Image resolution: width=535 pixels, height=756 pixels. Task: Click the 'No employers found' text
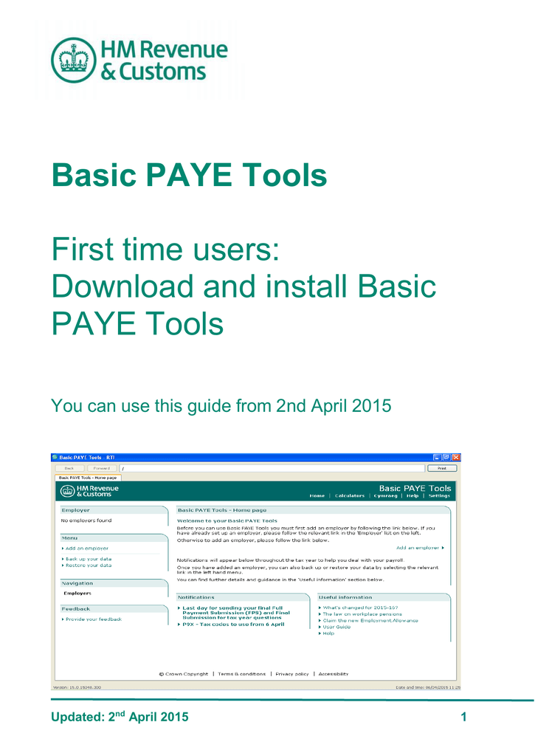[x=86, y=520]
